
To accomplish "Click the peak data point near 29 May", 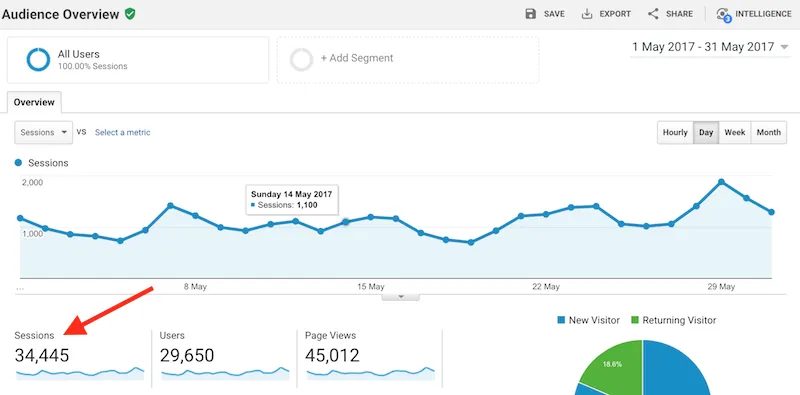I will tap(721, 182).
